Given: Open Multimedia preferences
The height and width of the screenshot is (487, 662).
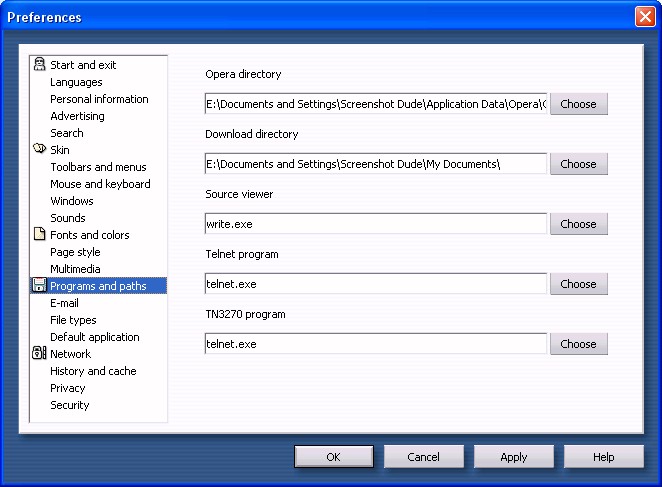Looking at the screenshot, I should pyautogui.click(x=75, y=269).
